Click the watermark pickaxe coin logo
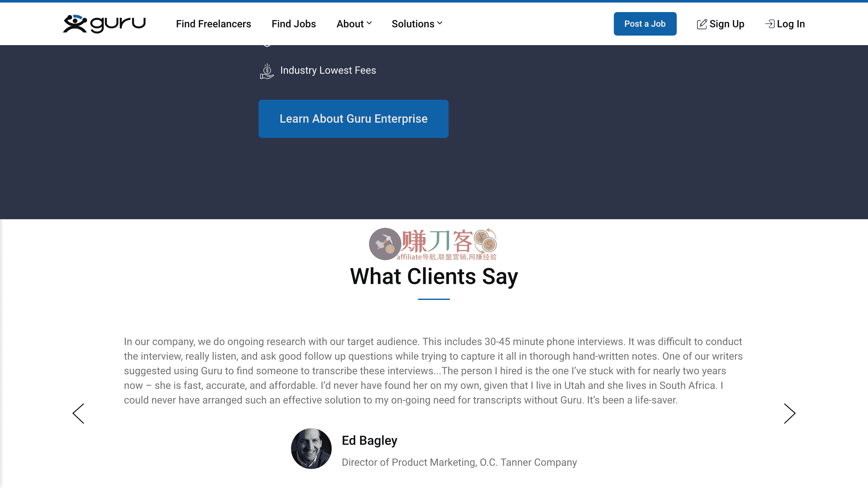 [385, 244]
